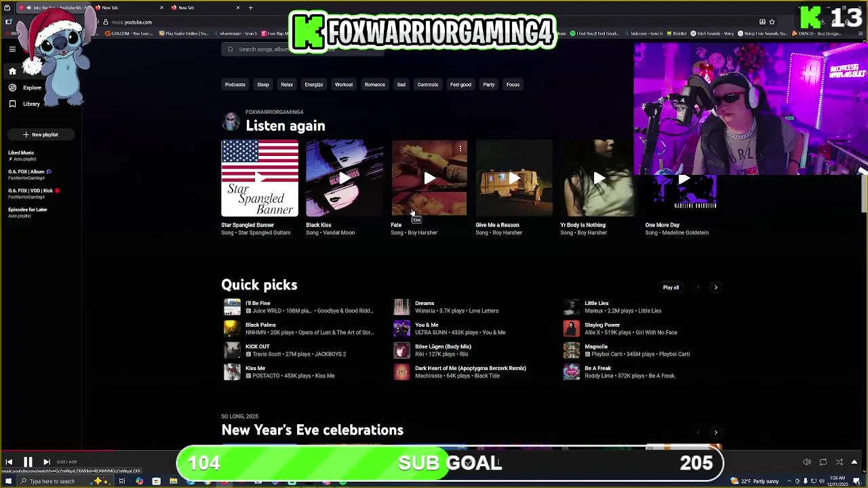Image resolution: width=868 pixels, height=488 pixels.
Task: Play the Fate song thumbnail
Action: [x=429, y=178]
